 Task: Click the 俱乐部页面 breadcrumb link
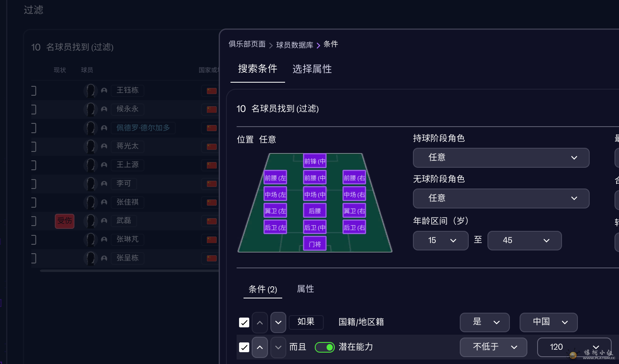click(x=247, y=44)
